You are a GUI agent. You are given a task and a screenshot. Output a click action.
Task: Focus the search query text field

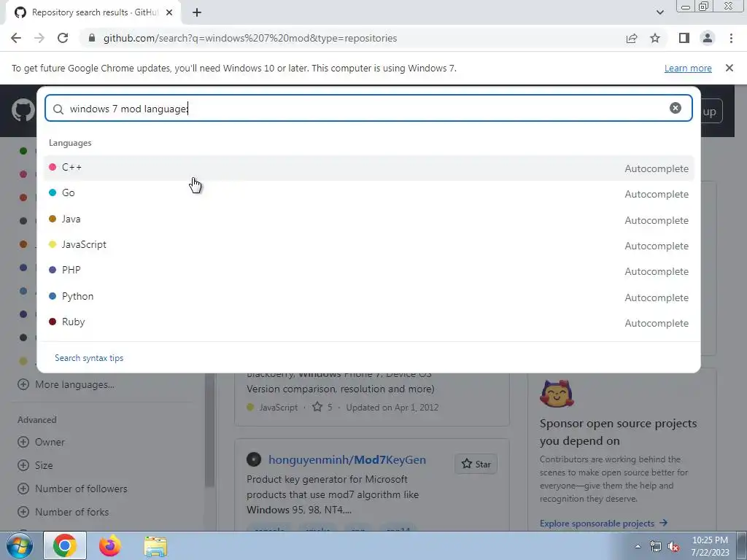(x=367, y=109)
